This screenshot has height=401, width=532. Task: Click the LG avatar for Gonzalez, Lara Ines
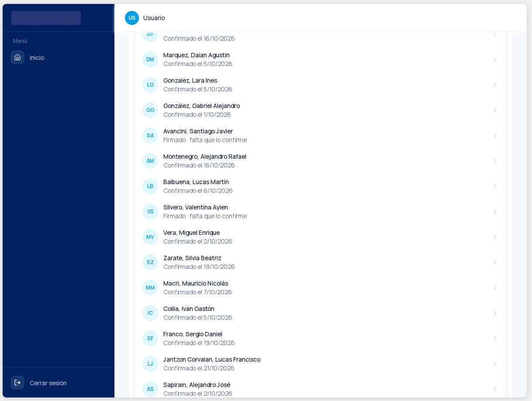click(x=150, y=85)
